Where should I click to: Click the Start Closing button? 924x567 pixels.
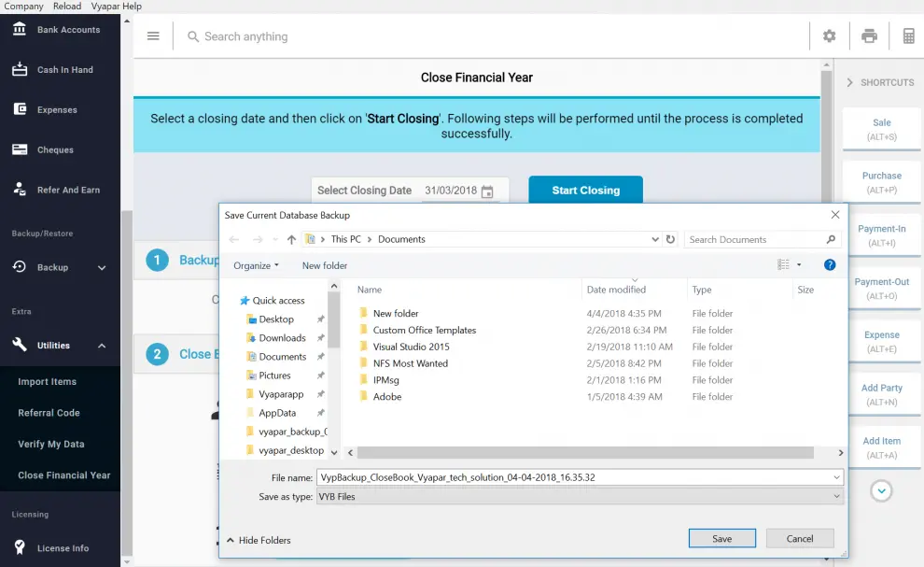(x=586, y=190)
